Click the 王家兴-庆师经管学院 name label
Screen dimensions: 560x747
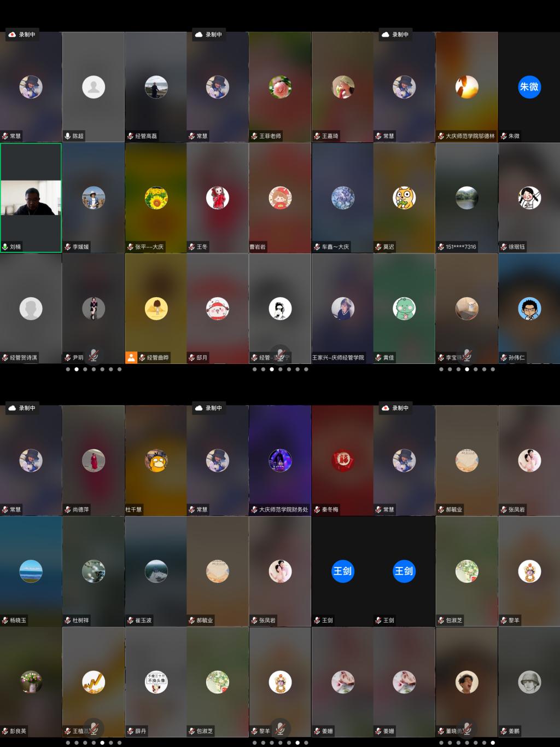pyautogui.click(x=338, y=357)
